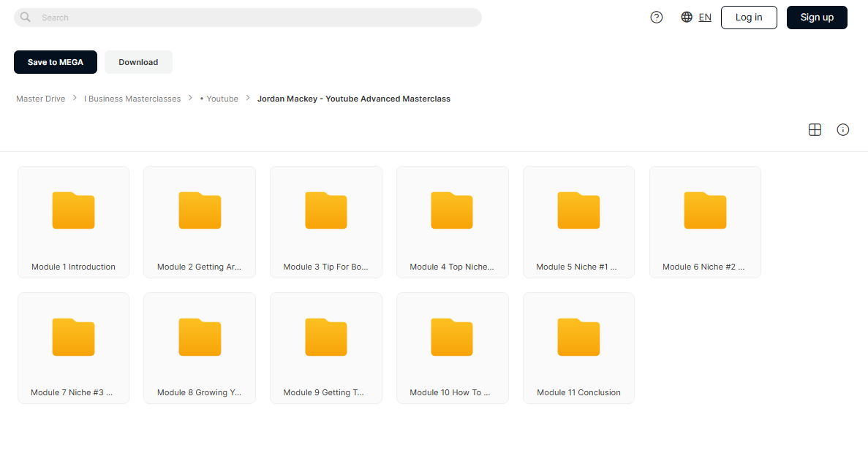Select the Module 9 Getting T... label
868x461 pixels.
[x=324, y=392]
